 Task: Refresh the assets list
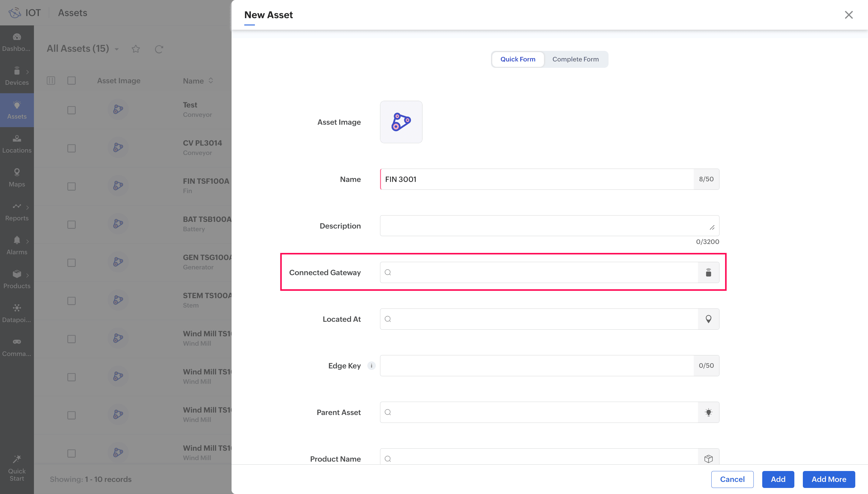coord(159,49)
